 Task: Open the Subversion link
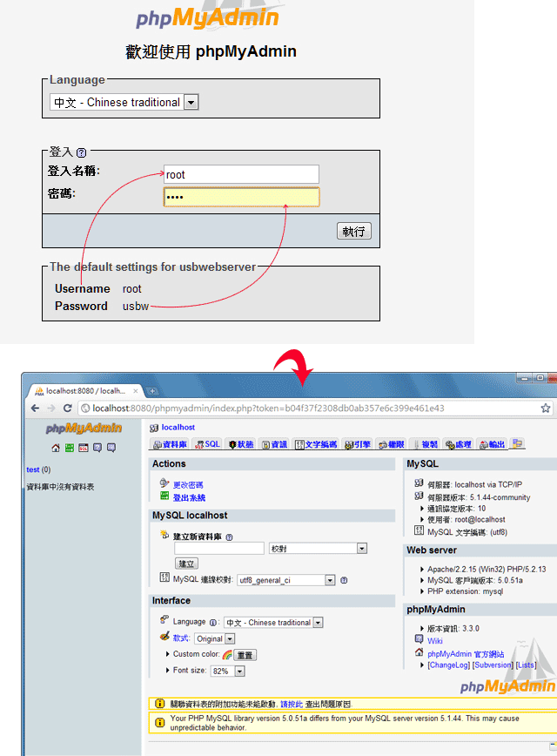493,665
